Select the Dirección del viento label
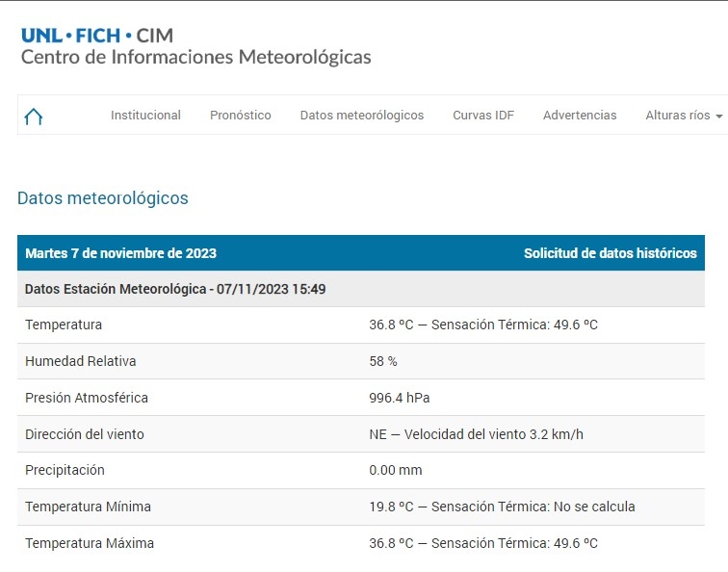Image resolution: width=728 pixels, height=572 pixels. click(x=85, y=434)
